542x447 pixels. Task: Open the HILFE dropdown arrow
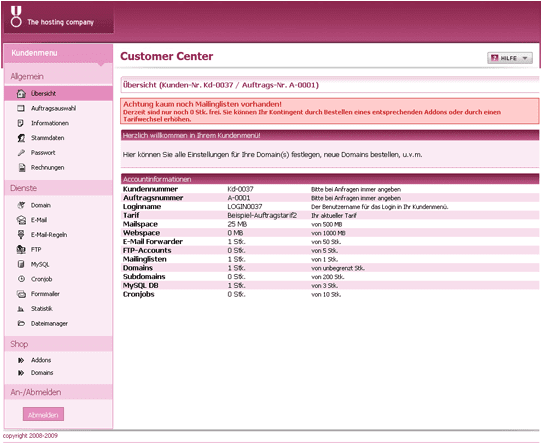click(x=525, y=58)
